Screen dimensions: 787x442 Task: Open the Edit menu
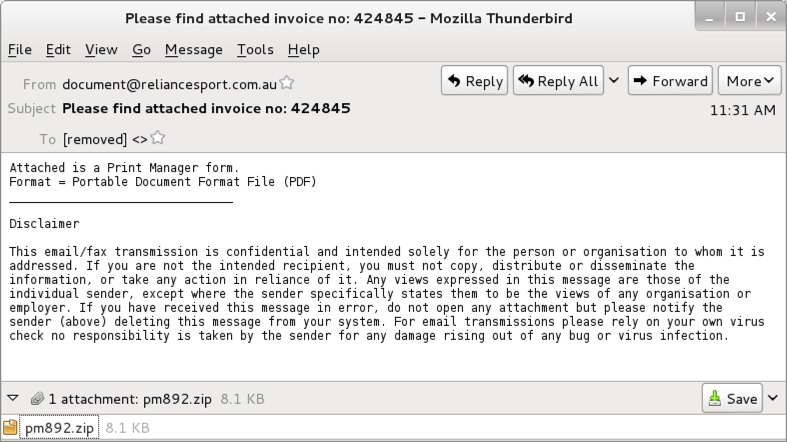(x=58, y=49)
